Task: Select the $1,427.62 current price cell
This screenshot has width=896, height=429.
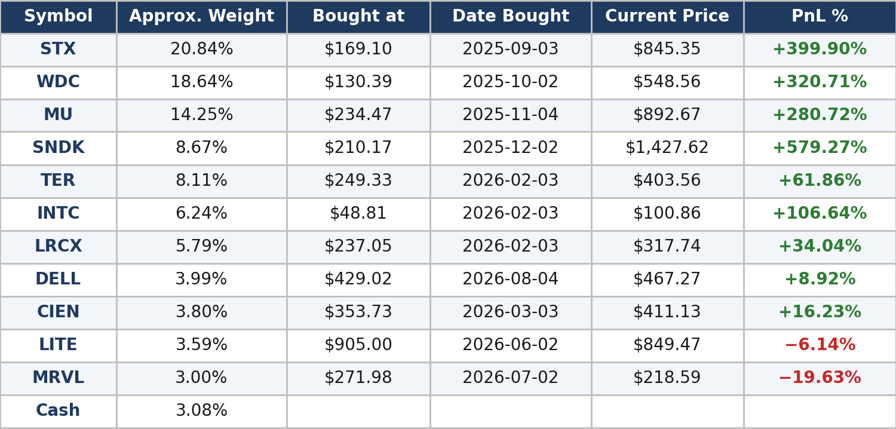Action: pyautogui.click(x=667, y=148)
